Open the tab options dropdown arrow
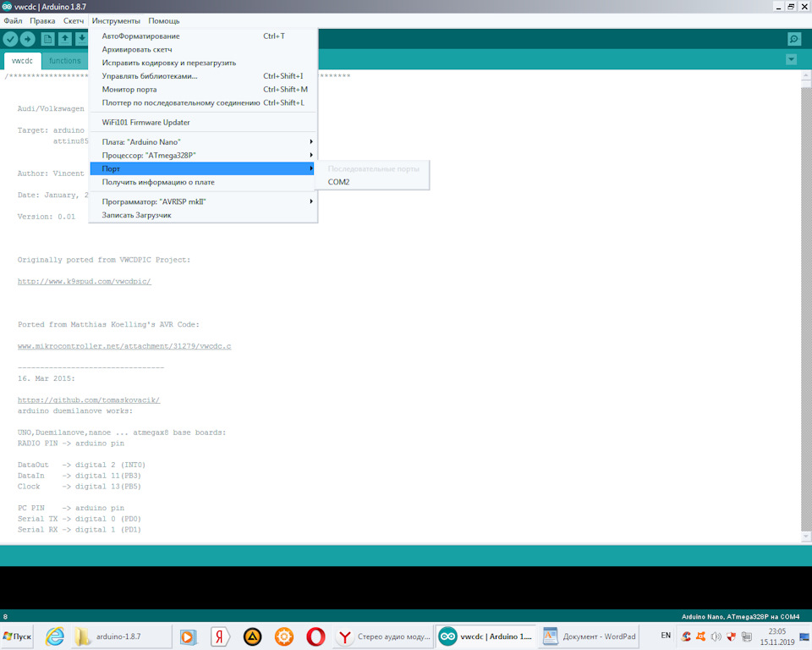 (791, 59)
